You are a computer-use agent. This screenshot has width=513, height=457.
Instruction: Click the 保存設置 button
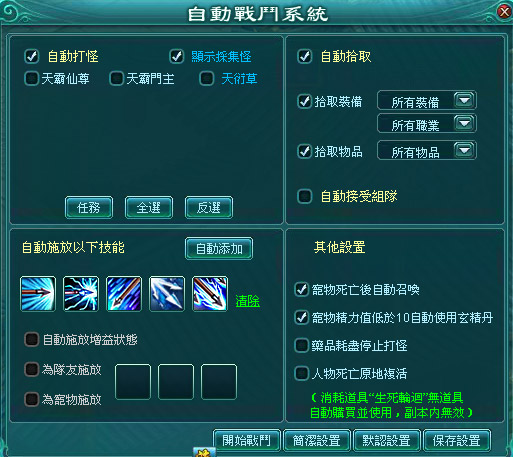pos(457,440)
